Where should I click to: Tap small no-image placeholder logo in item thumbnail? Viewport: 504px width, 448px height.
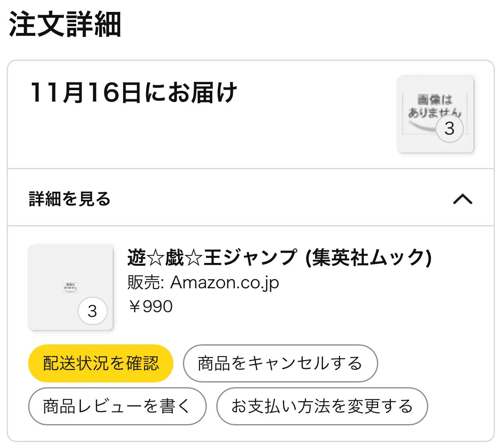70,288
